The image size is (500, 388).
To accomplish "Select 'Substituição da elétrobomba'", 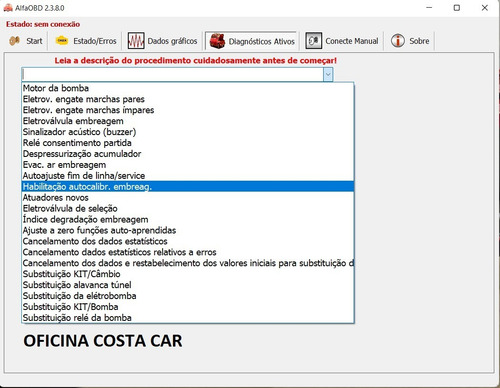I will point(188,296).
